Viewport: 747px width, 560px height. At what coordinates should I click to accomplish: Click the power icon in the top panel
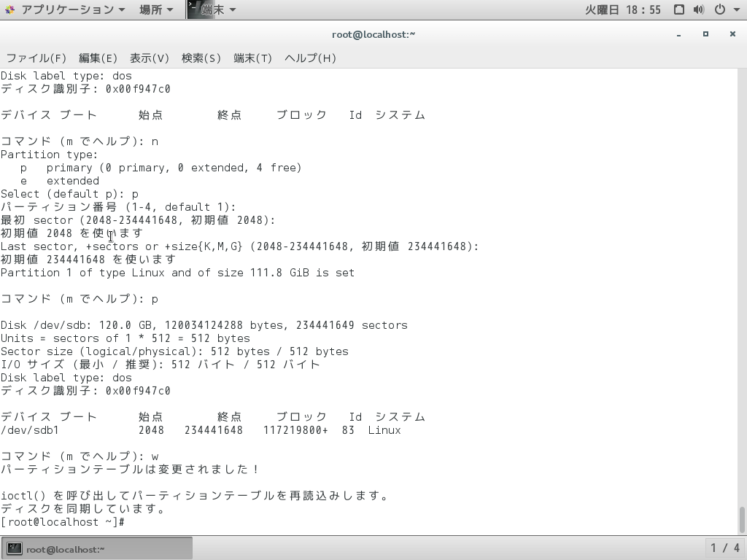coord(719,9)
